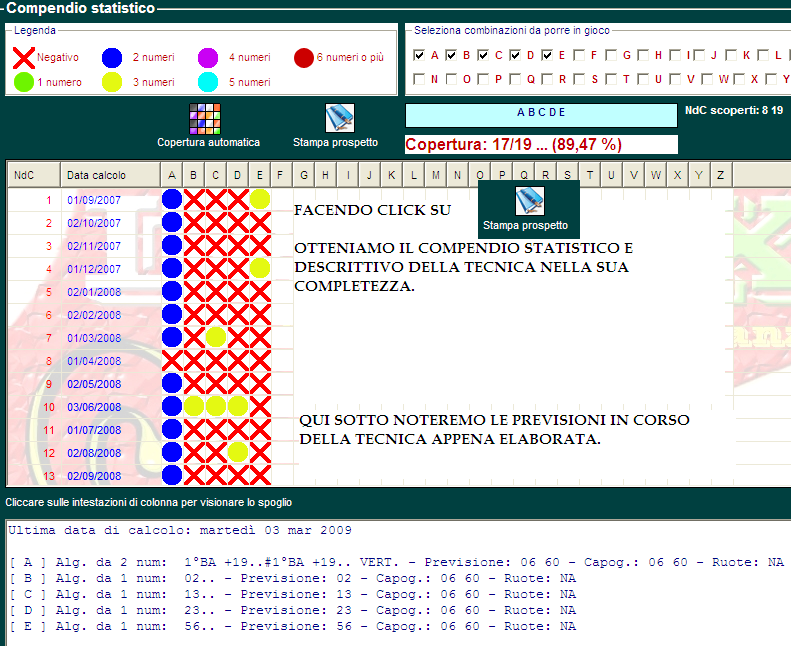
Task: Click the yellow circle in row 10 column D
Action: (238, 406)
